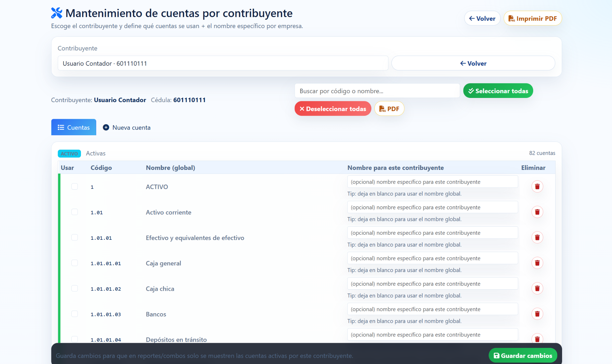Click the Código column header

pyautogui.click(x=101, y=168)
